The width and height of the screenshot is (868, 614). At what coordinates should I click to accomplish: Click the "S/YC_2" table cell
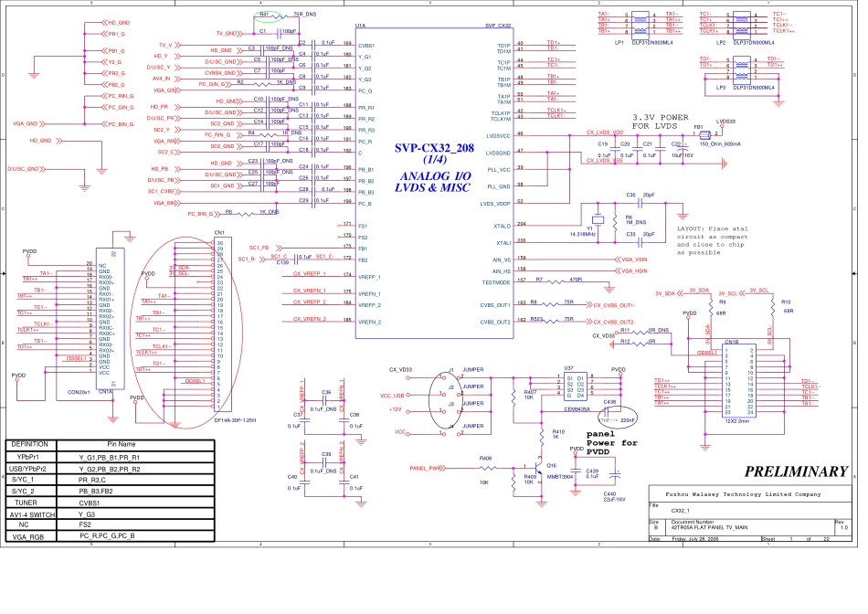click(23, 492)
